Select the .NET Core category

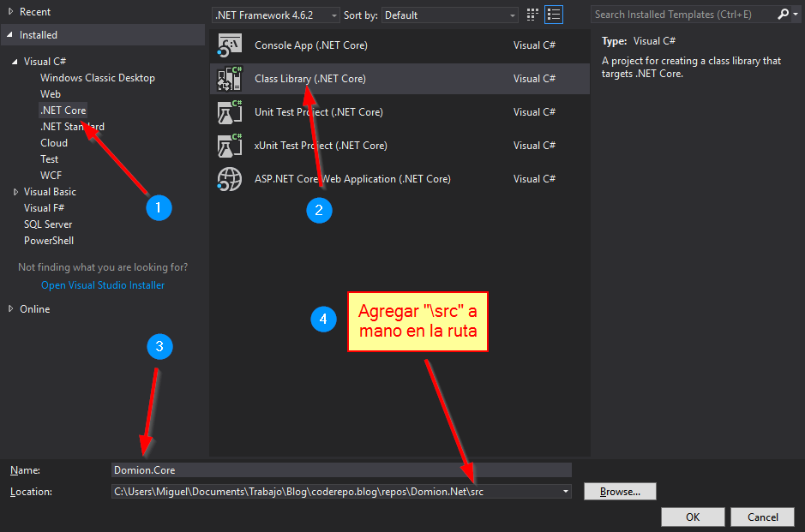[63, 111]
